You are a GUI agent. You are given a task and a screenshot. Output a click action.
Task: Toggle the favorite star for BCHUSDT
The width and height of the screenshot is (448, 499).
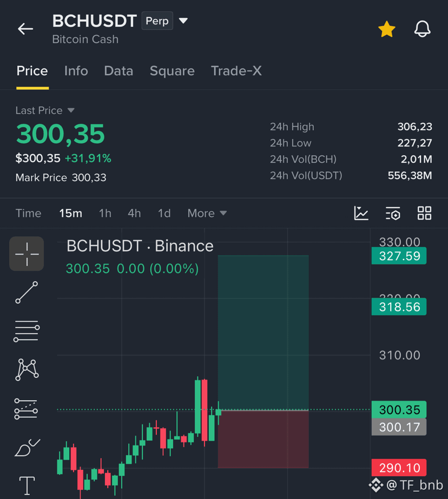386,29
